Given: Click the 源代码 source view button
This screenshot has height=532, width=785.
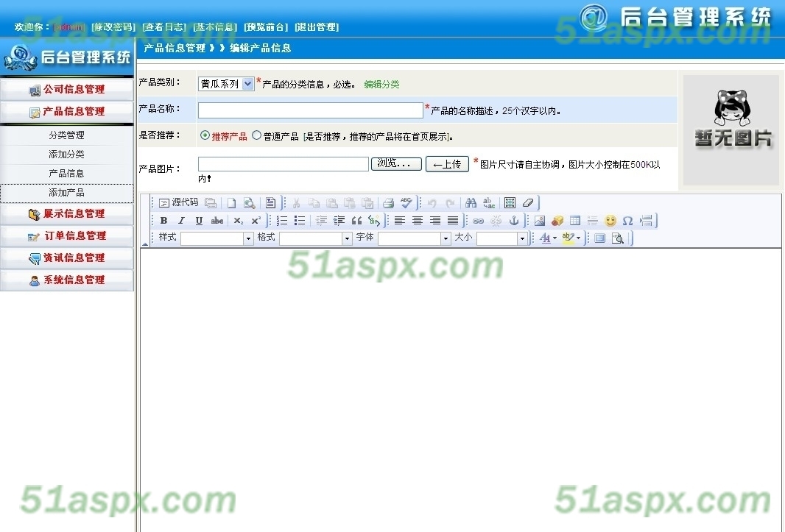Looking at the screenshot, I should [x=179, y=202].
